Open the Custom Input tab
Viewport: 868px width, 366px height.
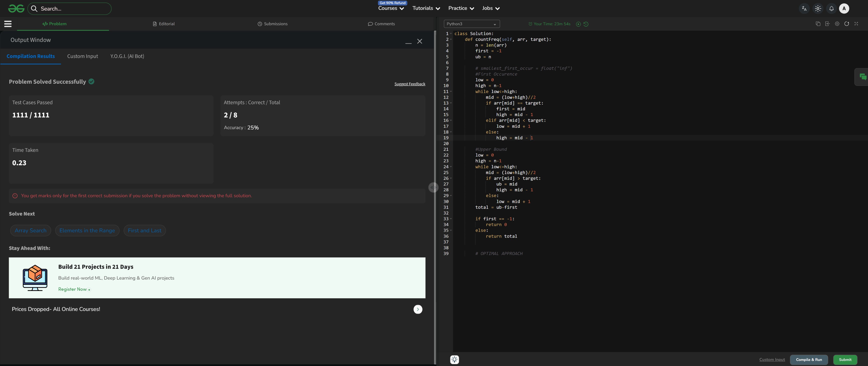click(83, 56)
